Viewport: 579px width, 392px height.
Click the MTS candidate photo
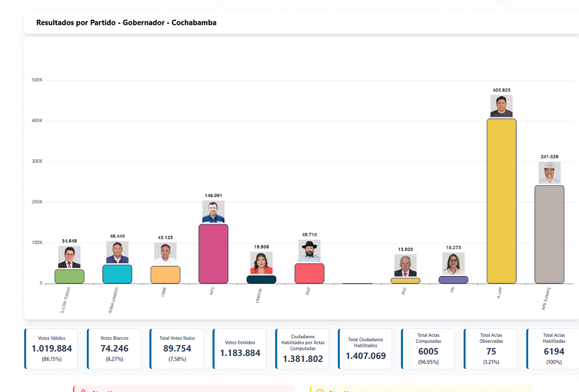[213, 212]
